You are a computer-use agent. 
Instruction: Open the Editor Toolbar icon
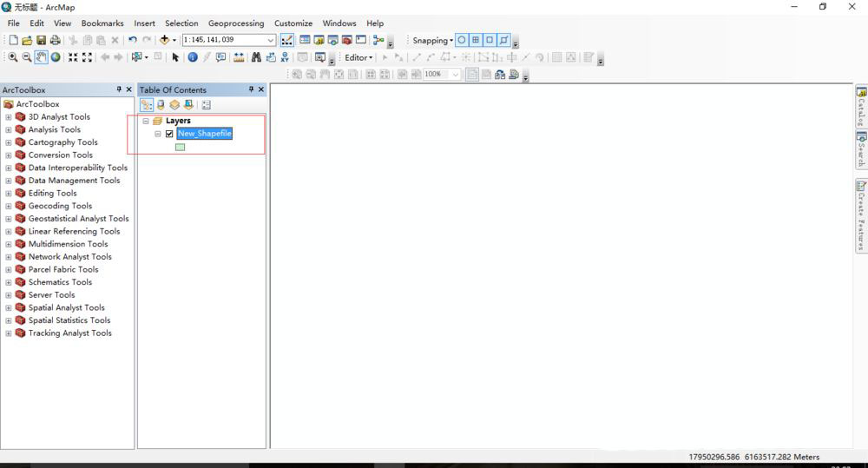[286, 40]
